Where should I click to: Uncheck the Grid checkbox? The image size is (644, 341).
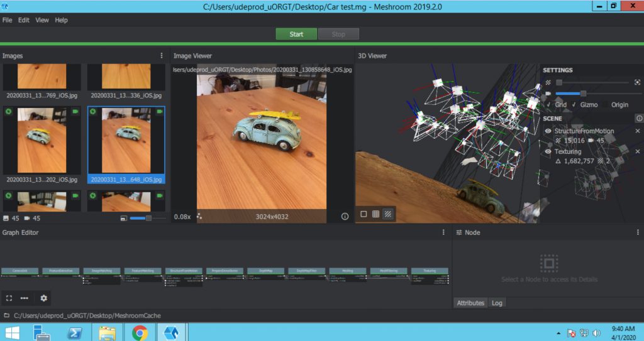548,104
